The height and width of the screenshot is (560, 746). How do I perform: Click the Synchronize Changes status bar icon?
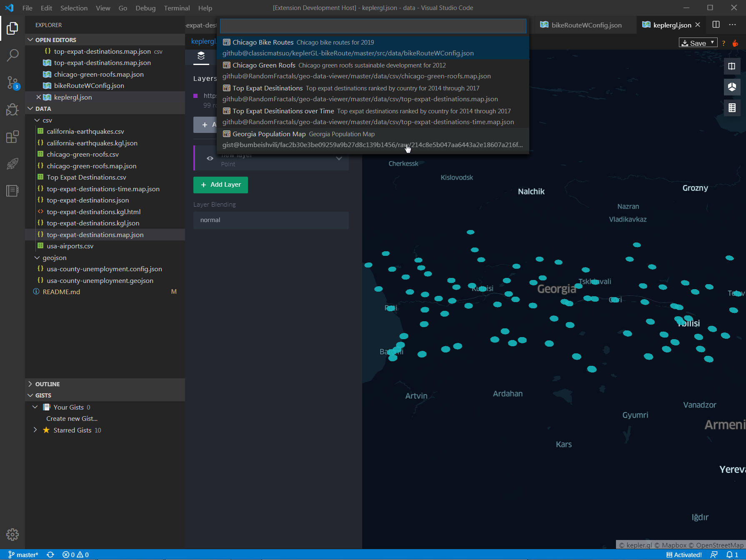[50, 555]
